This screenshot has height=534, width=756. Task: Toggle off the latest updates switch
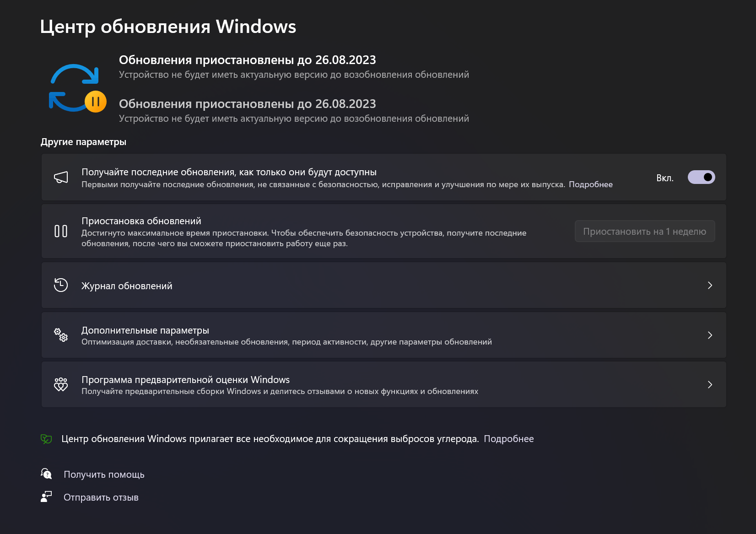pyautogui.click(x=701, y=177)
